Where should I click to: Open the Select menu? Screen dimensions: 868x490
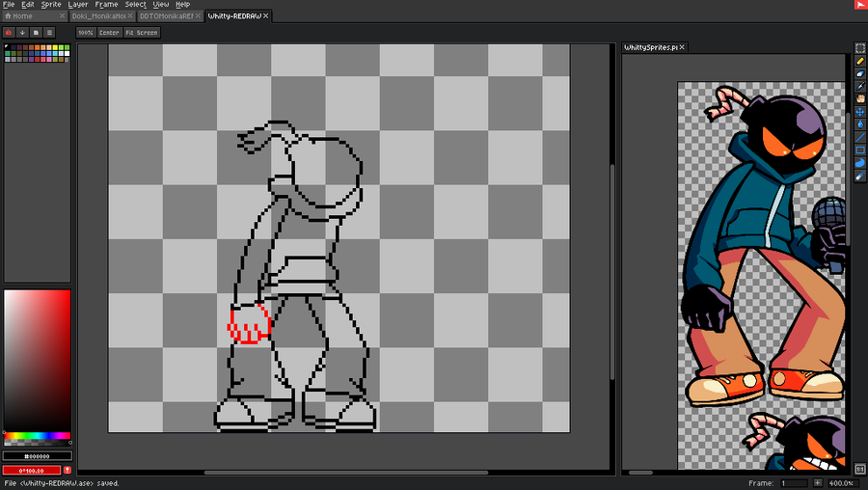pos(135,5)
